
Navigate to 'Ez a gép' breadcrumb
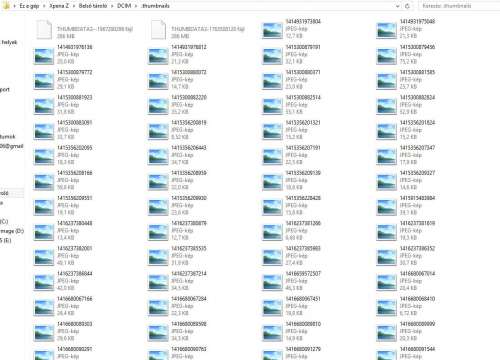tap(29, 6)
